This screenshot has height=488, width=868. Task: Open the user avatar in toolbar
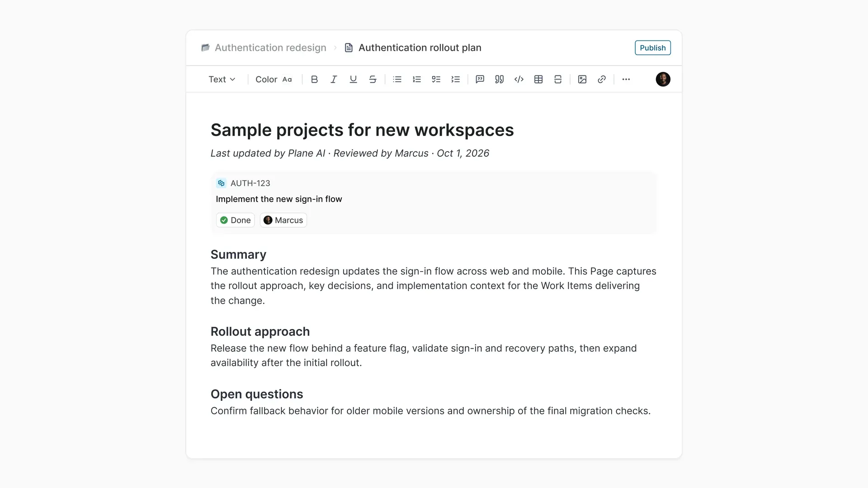coord(663,80)
